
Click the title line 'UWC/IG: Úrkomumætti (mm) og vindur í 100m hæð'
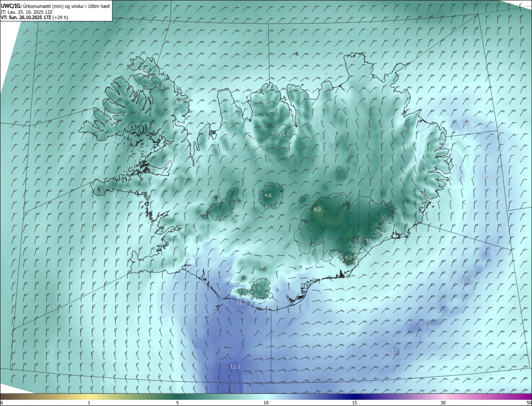(55, 6)
